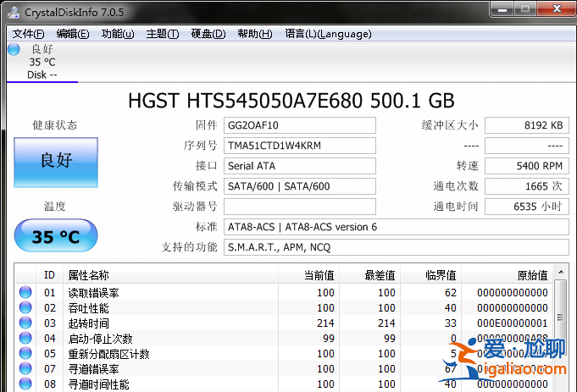
Task: Click the 临界值 column header
Action: 431,275
